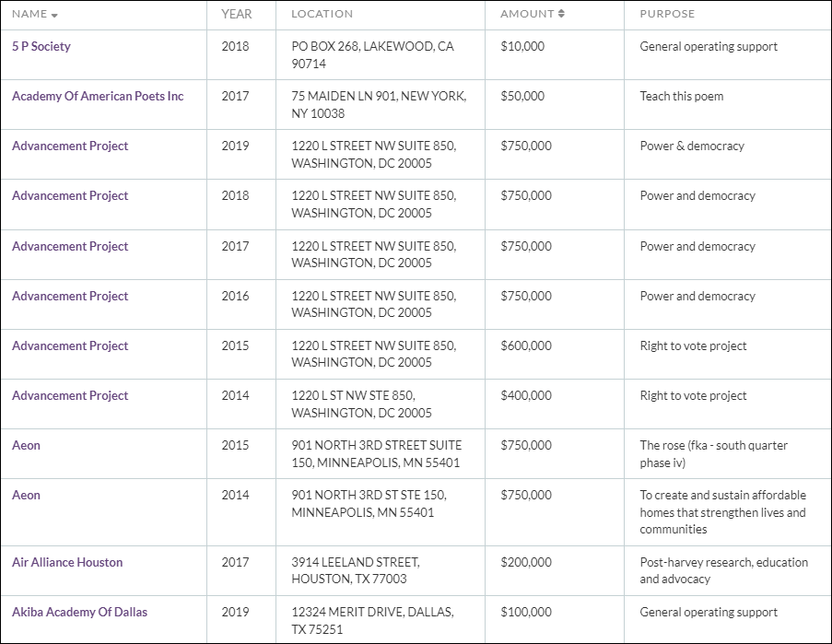Click the descending sort arrow beside NAME

click(55, 15)
